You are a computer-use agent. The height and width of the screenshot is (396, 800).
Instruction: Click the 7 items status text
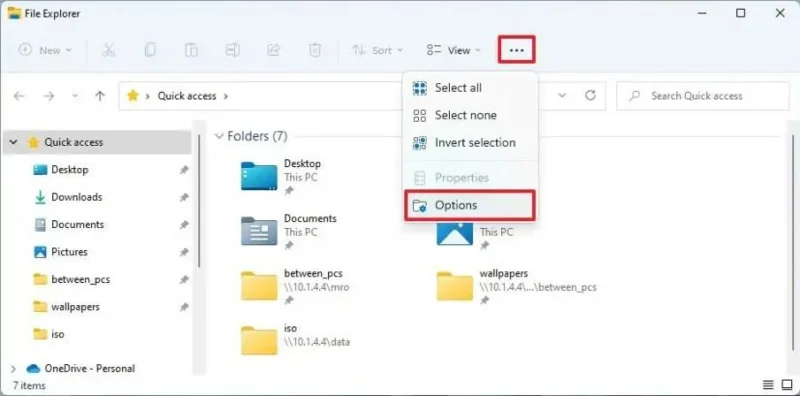[x=29, y=385]
